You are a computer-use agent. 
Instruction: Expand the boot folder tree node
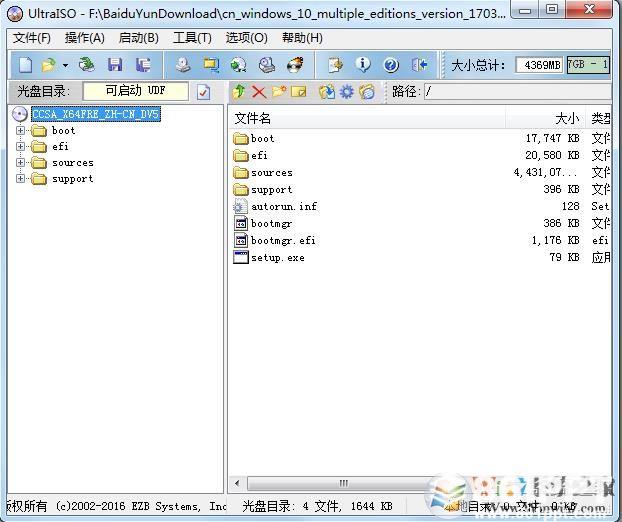(20, 130)
